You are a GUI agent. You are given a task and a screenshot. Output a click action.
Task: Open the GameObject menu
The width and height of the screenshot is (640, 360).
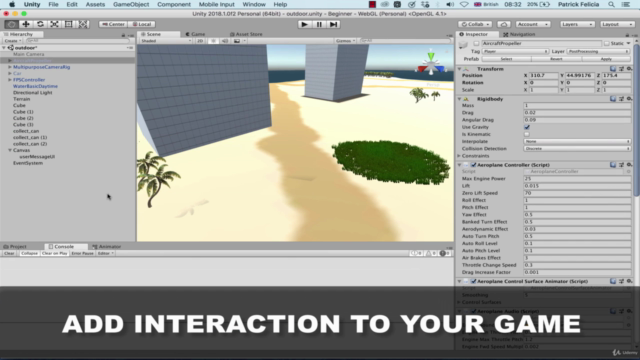click(x=131, y=4)
